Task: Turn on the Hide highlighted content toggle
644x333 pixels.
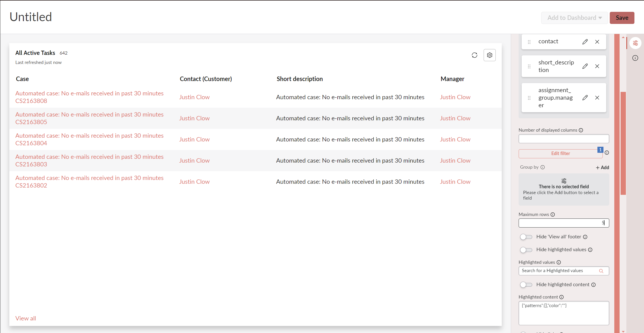Action: coord(526,285)
